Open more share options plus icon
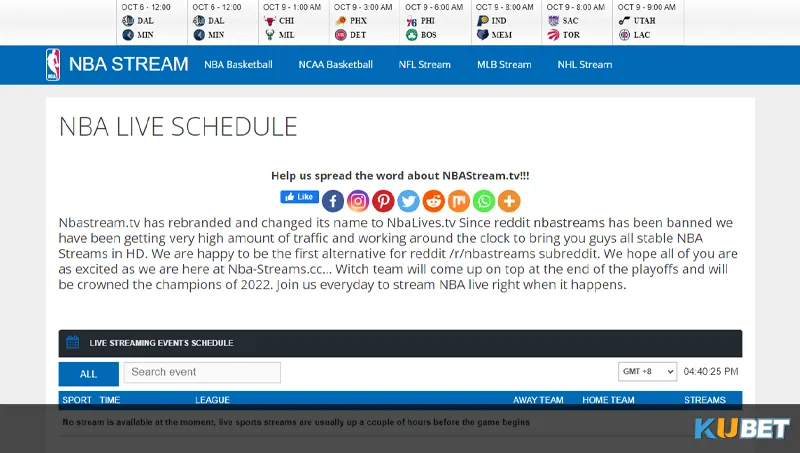The height and width of the screenshot is (453, 800). click(509, 201)
